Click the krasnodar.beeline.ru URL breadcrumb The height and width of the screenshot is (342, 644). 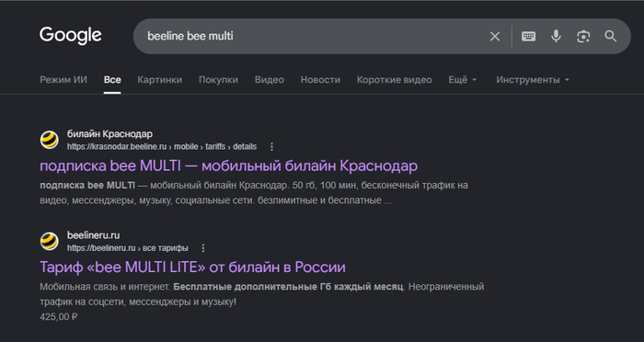[162, 146]
